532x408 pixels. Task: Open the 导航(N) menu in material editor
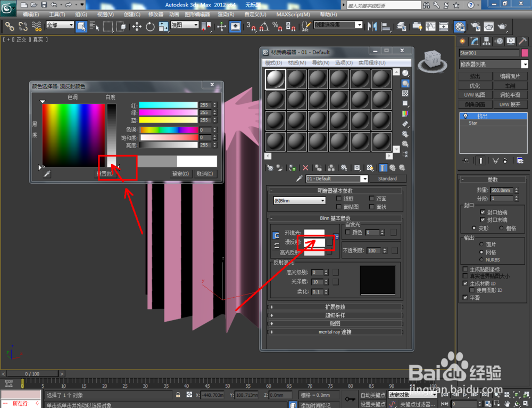point(321,63)
